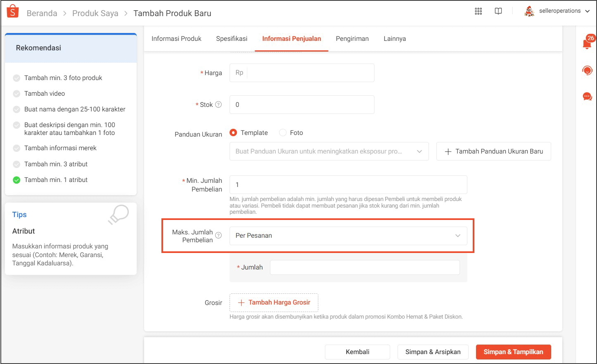Image resolution: width=597 pixels, height=364 pixels.
Task: View the help tooltip beside Stok
Action: coord(219,104)
